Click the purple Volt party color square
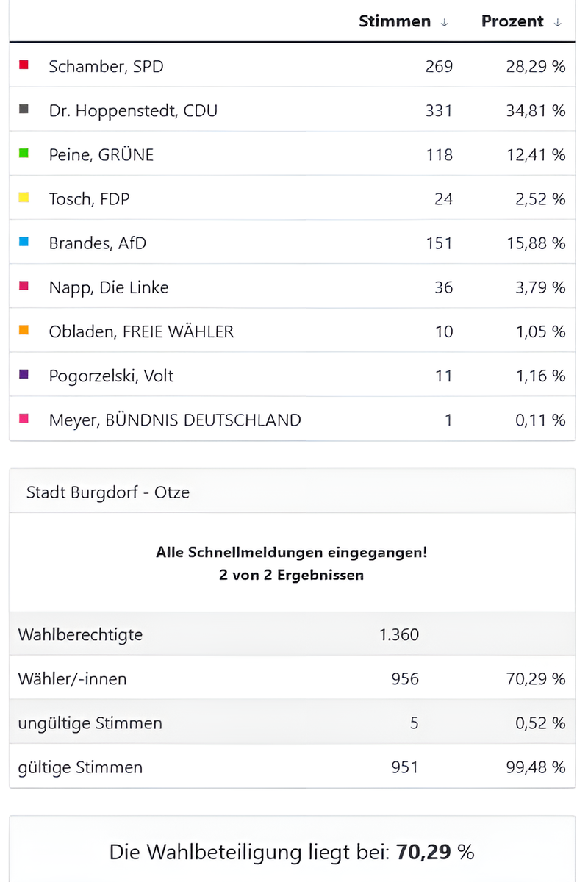Viewport: 588px width, 882px height. (x=23, y=374)
